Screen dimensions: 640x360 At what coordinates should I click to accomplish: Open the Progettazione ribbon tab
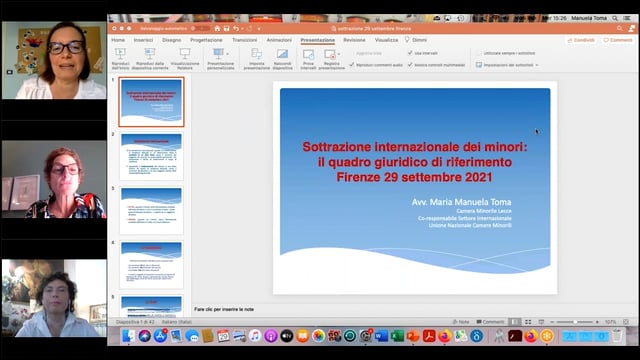[206, 40]
